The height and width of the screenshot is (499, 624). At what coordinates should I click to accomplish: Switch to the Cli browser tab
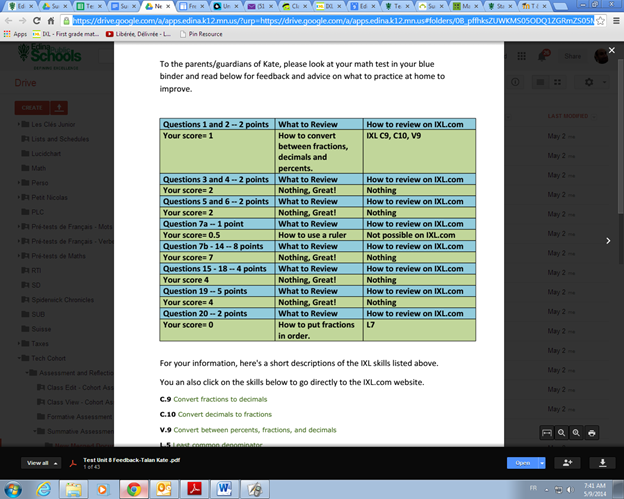coord(295,6)
